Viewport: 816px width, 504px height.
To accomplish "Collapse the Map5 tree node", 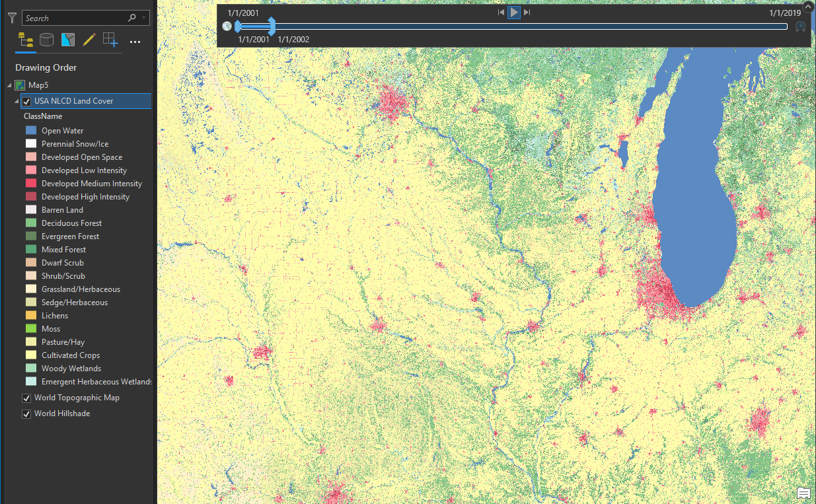I will click(9, 85).
